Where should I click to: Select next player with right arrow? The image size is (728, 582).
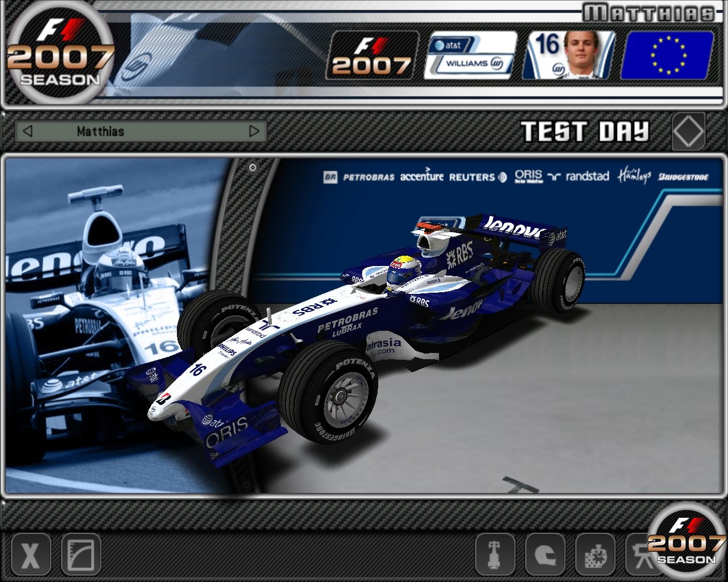[x=254, y=131]
